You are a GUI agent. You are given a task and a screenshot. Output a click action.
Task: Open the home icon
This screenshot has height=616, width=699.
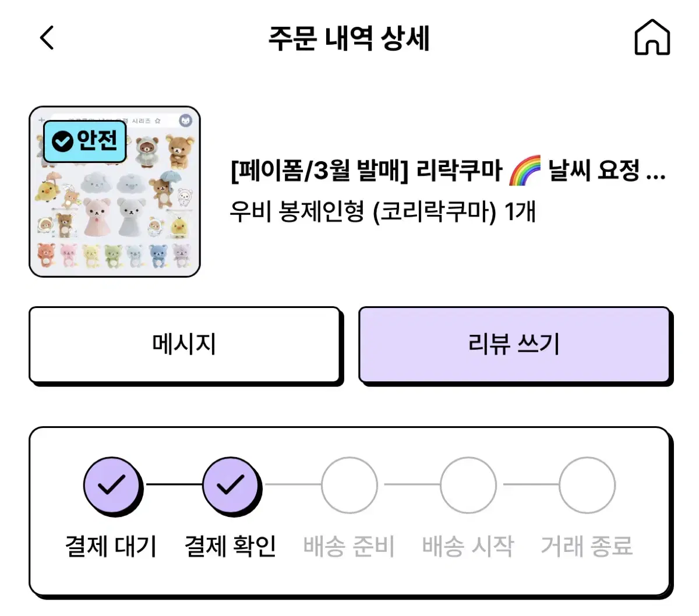click(652, 37)
